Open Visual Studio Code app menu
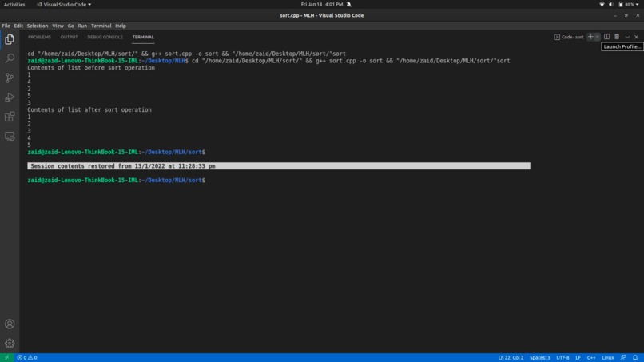The height and width of the screenshot is (362, 644). coord(64,5)
